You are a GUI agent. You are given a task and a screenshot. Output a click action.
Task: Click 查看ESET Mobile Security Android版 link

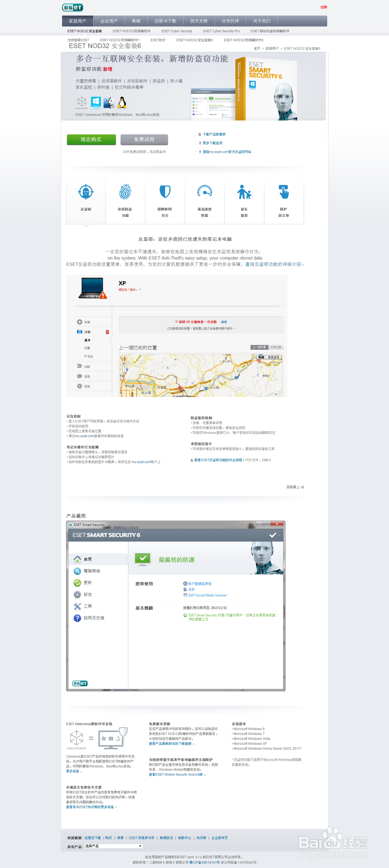177,774
